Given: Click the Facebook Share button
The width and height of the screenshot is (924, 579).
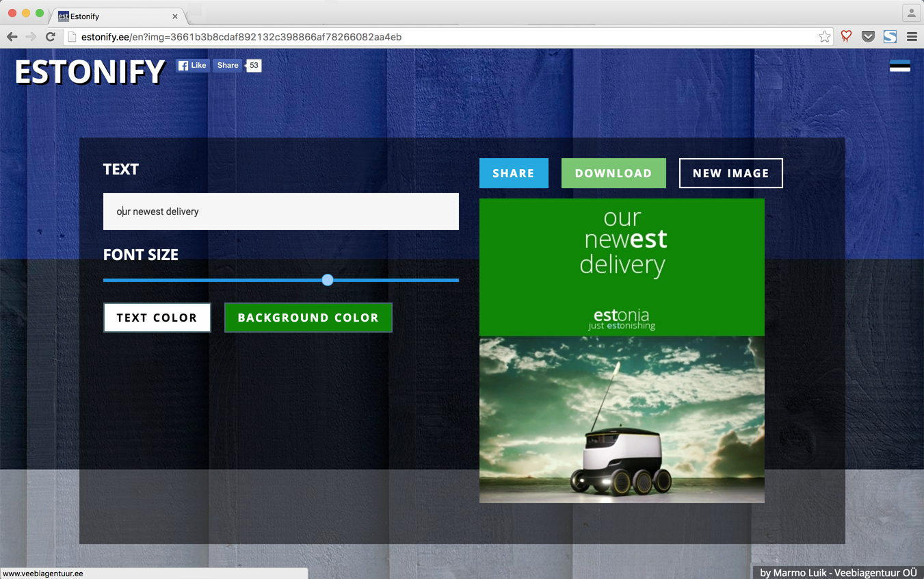Looking at the screenshot, I should 228,66.
